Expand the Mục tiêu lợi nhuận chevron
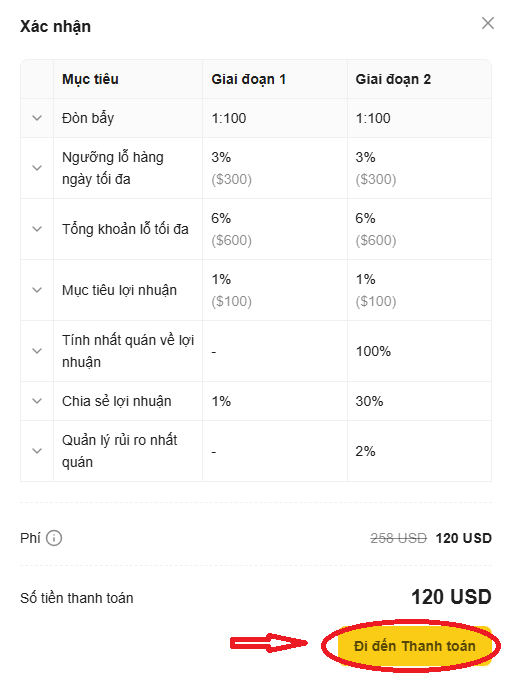Image resolution: width=514 pixels, height=681 pixels. point(37,290)
